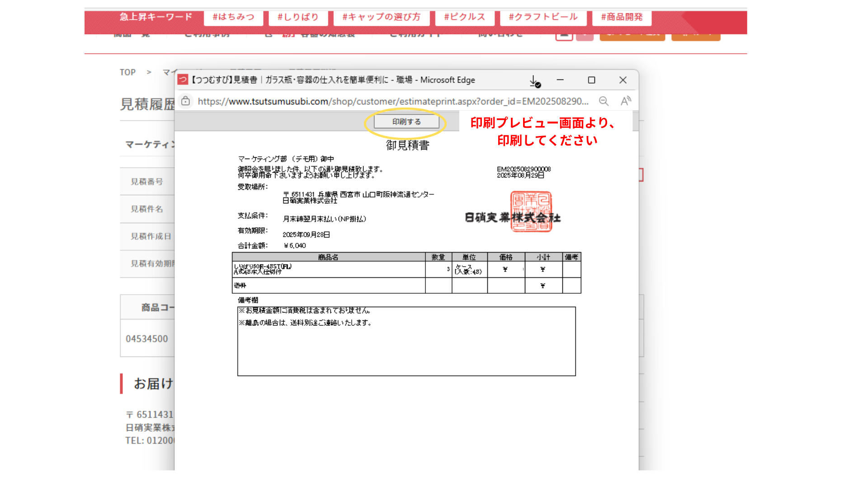
Task: Click the site info lock icon
Action: click(x=185, y=101)
